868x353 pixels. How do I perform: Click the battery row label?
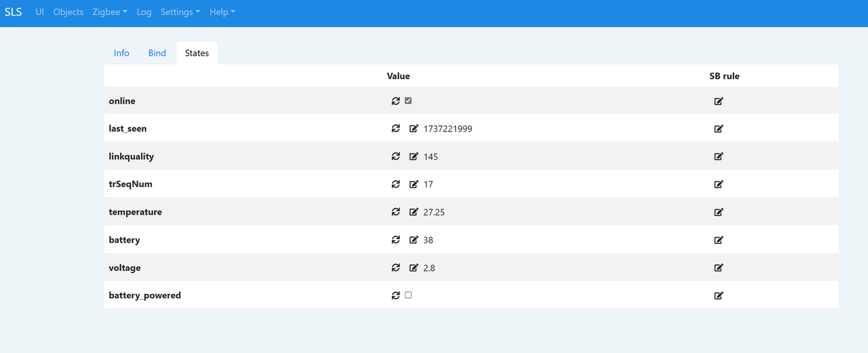click(x=124, y=240)
